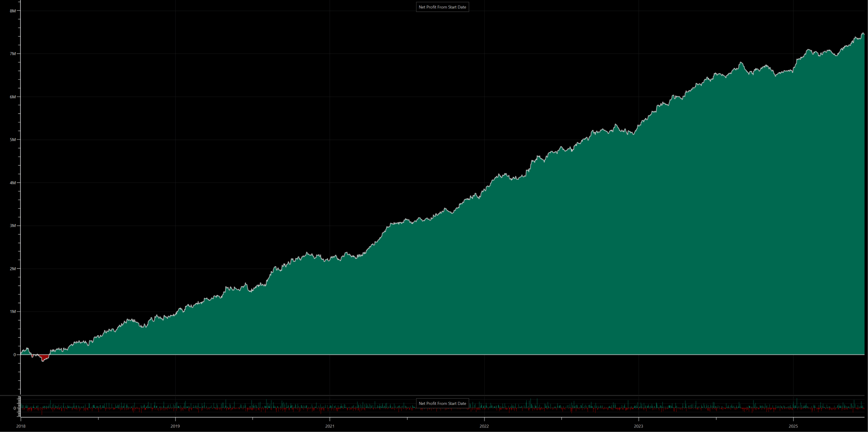
Task: Click the lower panel Net Profit From Start Date label
Action: 442,403
